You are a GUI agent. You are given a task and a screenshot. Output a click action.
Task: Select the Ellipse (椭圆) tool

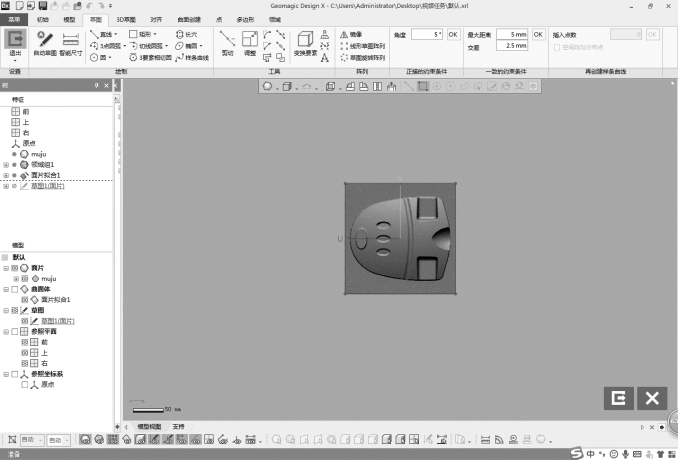(186, 46)
